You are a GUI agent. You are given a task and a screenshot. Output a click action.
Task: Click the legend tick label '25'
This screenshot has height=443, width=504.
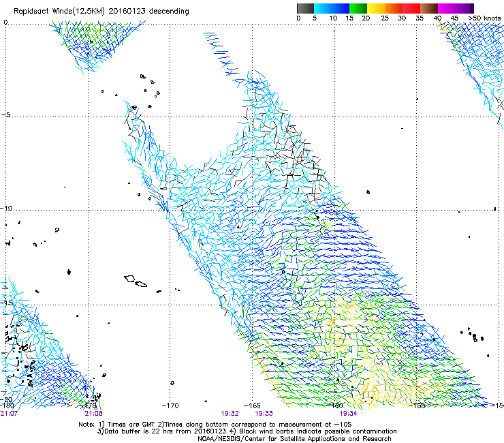tap(384, 18)
